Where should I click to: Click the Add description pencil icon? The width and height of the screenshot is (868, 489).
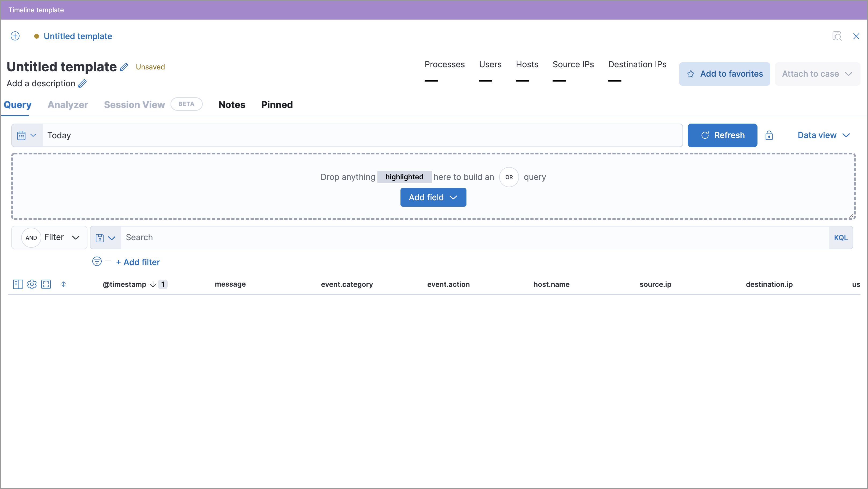tap(83, 83)
